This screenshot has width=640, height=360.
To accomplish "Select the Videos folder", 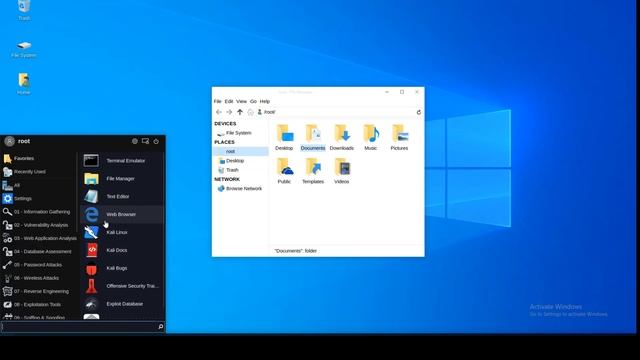I will point(342,171).
